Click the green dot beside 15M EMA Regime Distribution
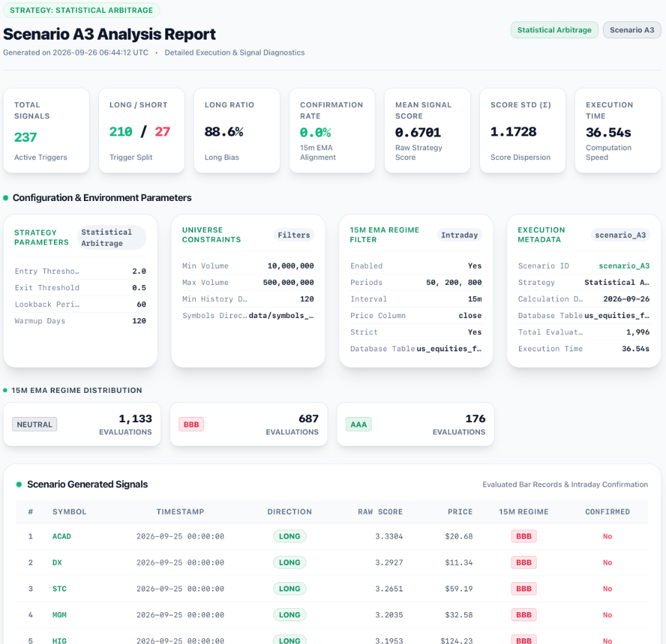This screenshot has height=644, width=666. coord(5,390)
